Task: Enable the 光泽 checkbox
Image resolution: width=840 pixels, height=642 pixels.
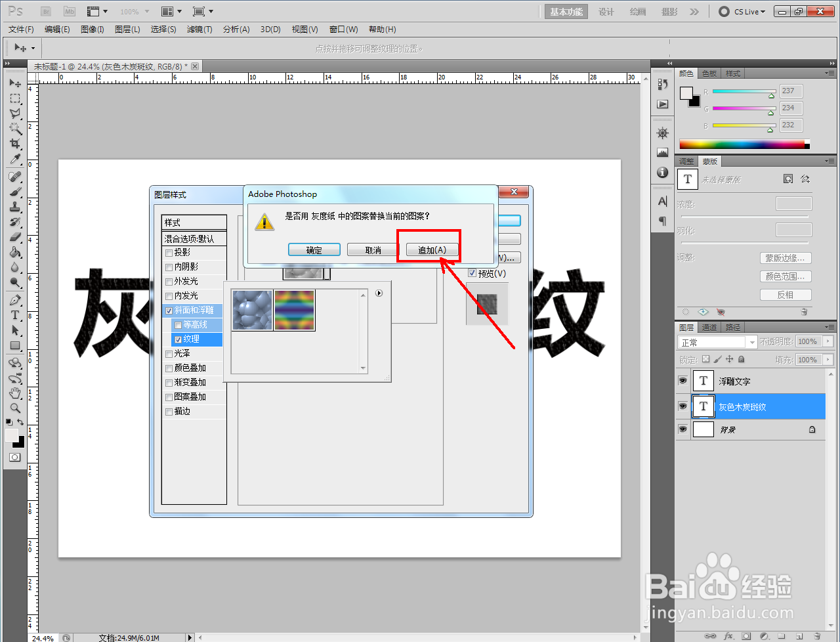Action: [169, 354]
